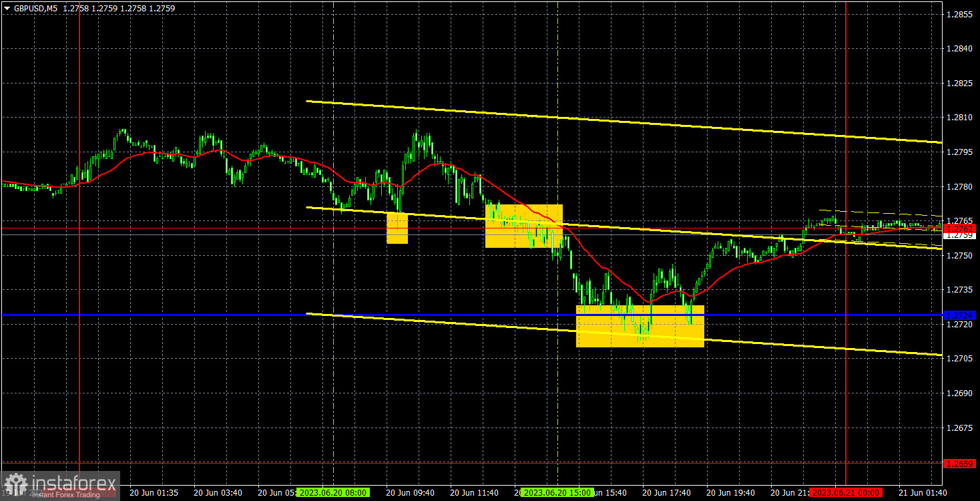The width and height of the screenshot is (980, 501).
Task: Select the green 2023.06.20 08:00 time marker
Action: click(x=332, y=492)
